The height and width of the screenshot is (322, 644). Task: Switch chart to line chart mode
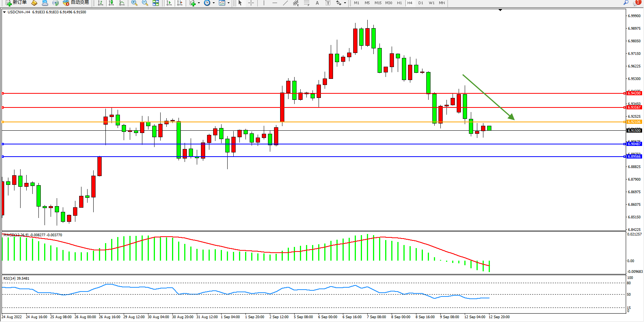click(122, 3)
